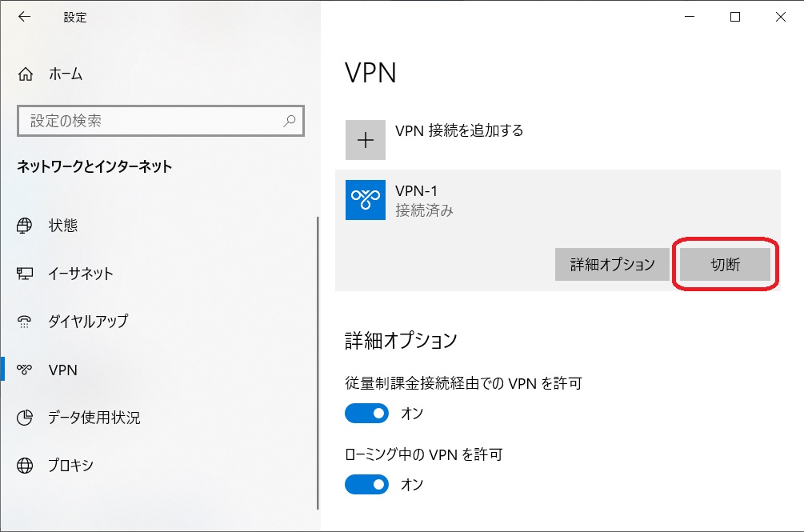This screenshot has width=804, height=532.
Task: Click the plus icon to add VPN
Action: 365,140
